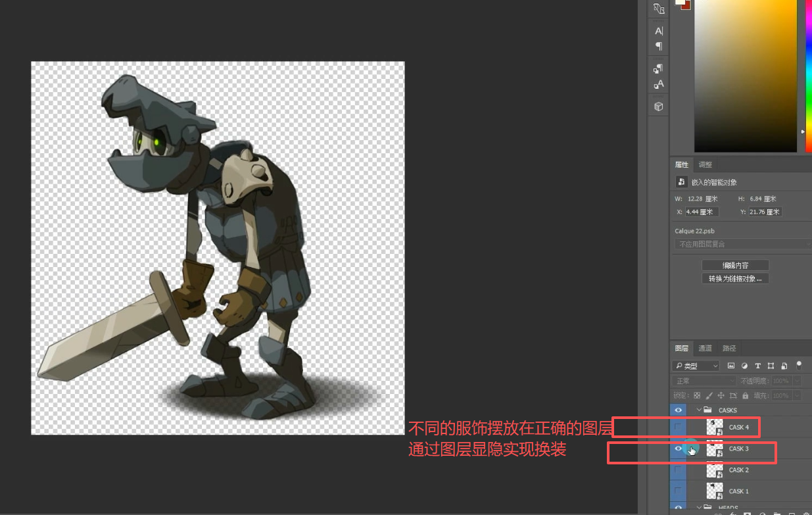812x515 pixels.
Task: Click the H: 6.84 厘米 height value
Action: [x=764, y=199]
